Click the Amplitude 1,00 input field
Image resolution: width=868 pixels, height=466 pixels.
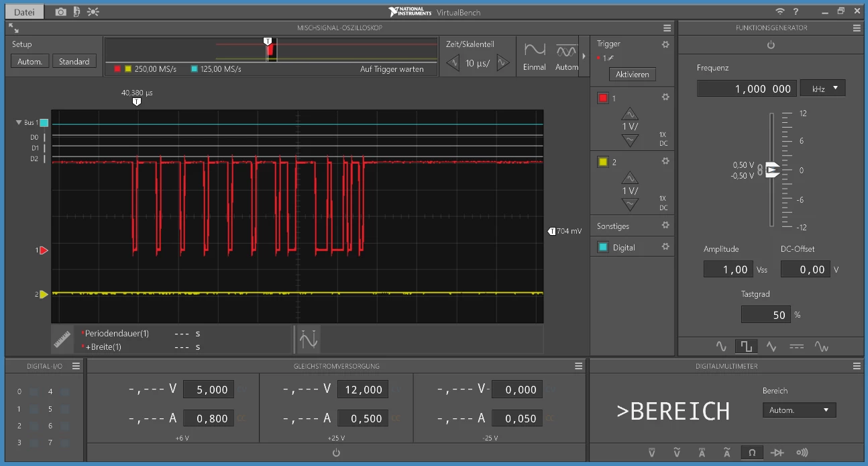coord(728,269)
